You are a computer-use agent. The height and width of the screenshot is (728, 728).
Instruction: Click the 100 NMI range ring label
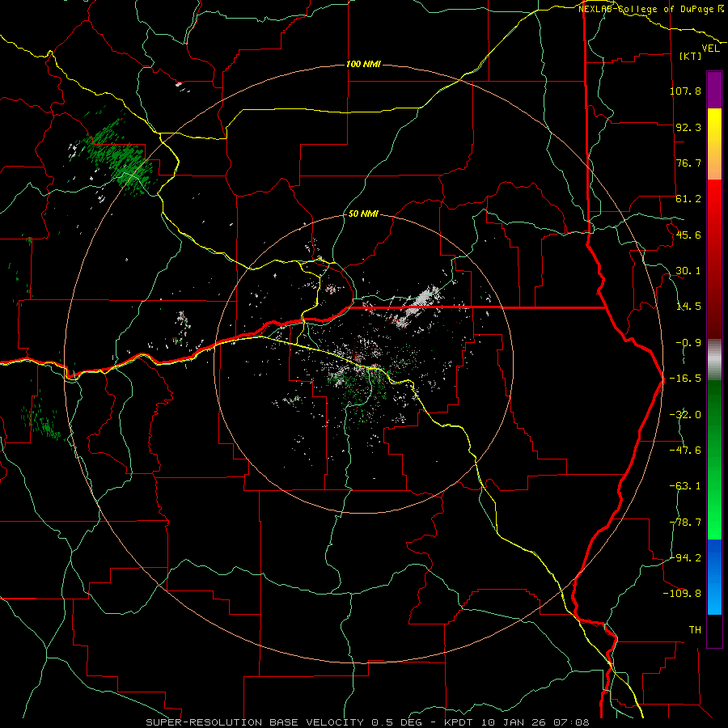(363, 64)
